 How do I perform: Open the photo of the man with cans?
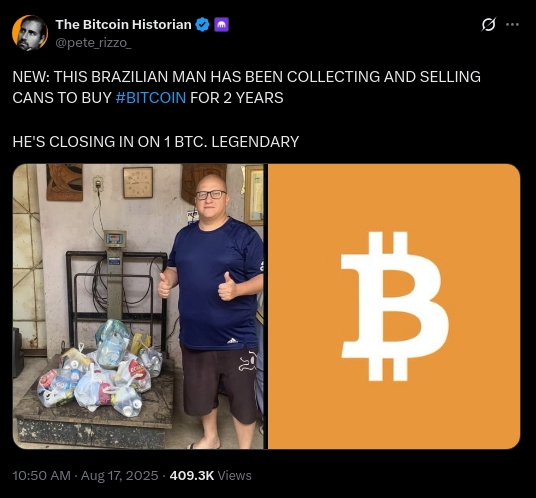coord(138,306)
